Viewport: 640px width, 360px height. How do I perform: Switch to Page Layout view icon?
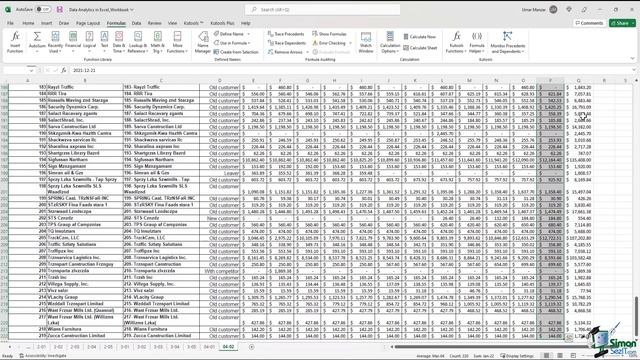[560, 356]
